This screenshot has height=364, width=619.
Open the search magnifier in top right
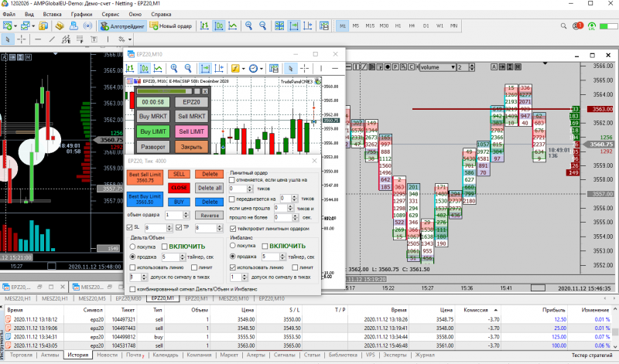[563, 26]
